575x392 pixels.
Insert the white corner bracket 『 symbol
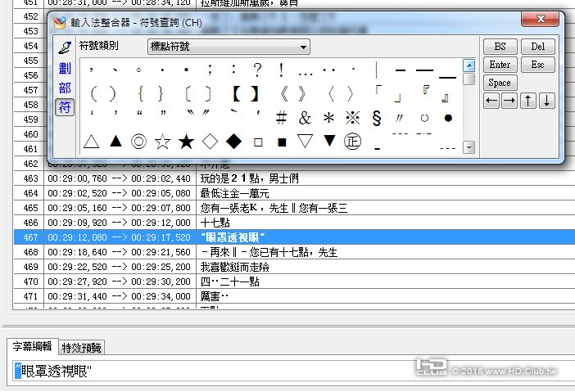tap(426, 90)
